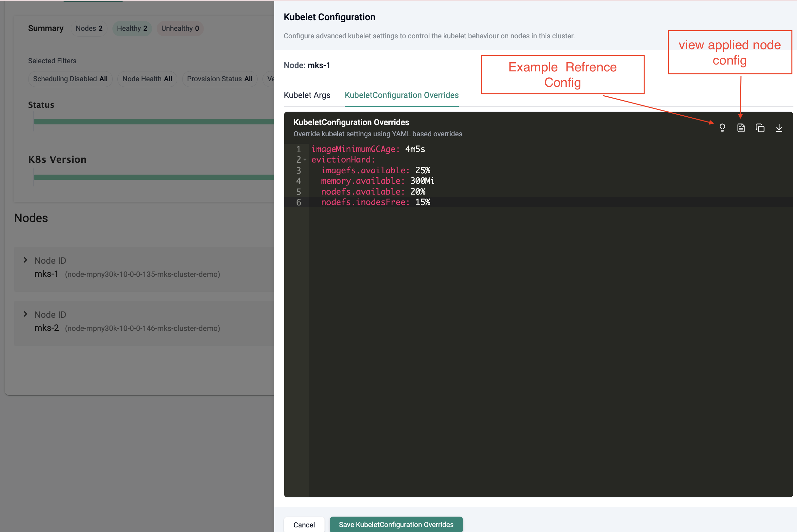Viewport: 797px width, 532px height.
Task: Download the overrides YAML file
Action: point(779,128)
